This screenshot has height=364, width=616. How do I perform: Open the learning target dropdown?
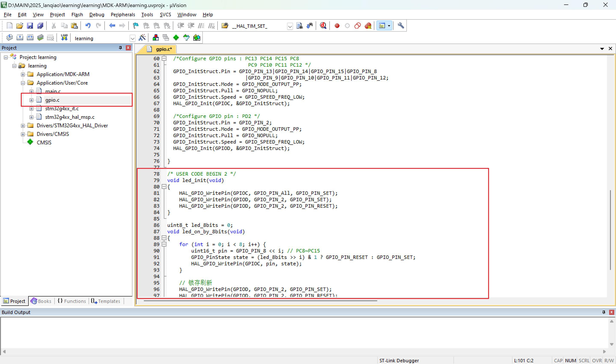(132, 38)
